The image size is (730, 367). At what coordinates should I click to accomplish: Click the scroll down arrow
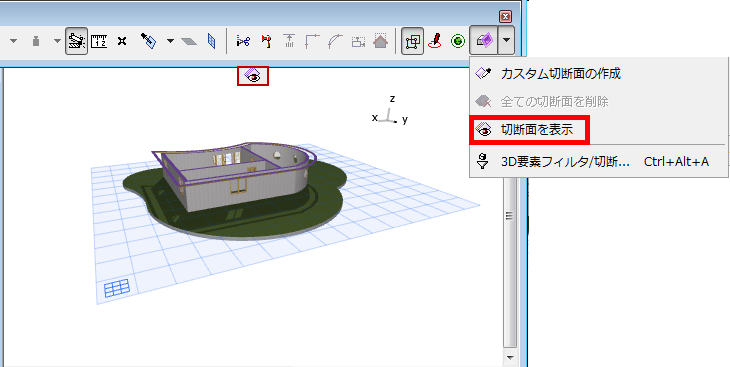click(x=509, y=358)
